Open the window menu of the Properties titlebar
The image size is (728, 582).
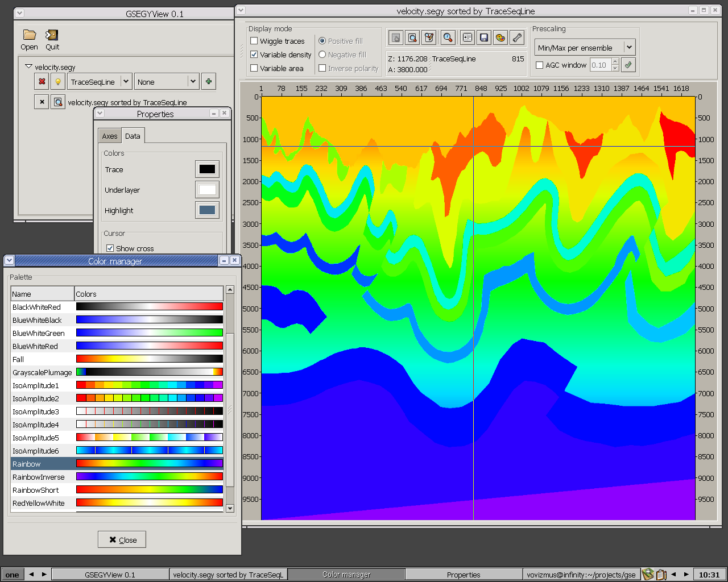100,113
